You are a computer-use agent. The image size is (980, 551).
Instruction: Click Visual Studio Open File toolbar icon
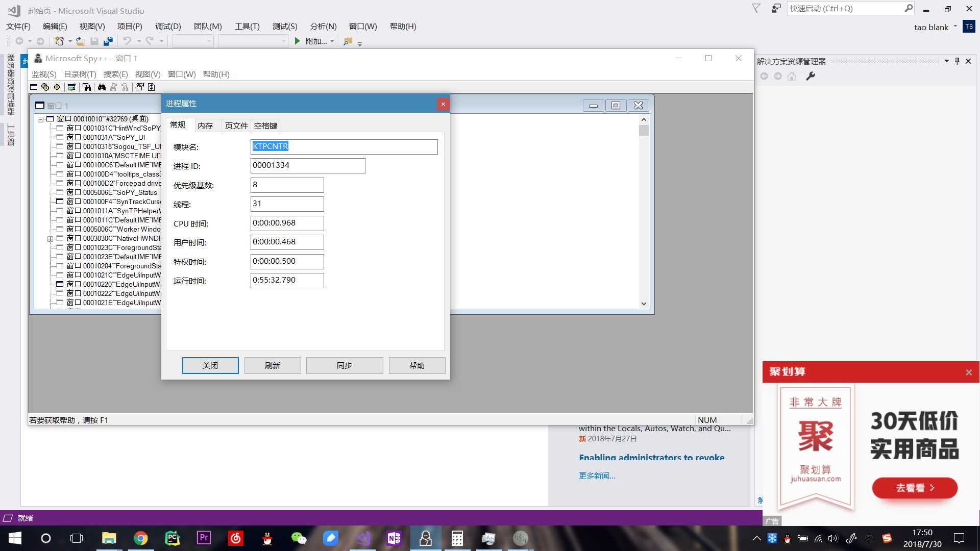[x=81, y=41]
